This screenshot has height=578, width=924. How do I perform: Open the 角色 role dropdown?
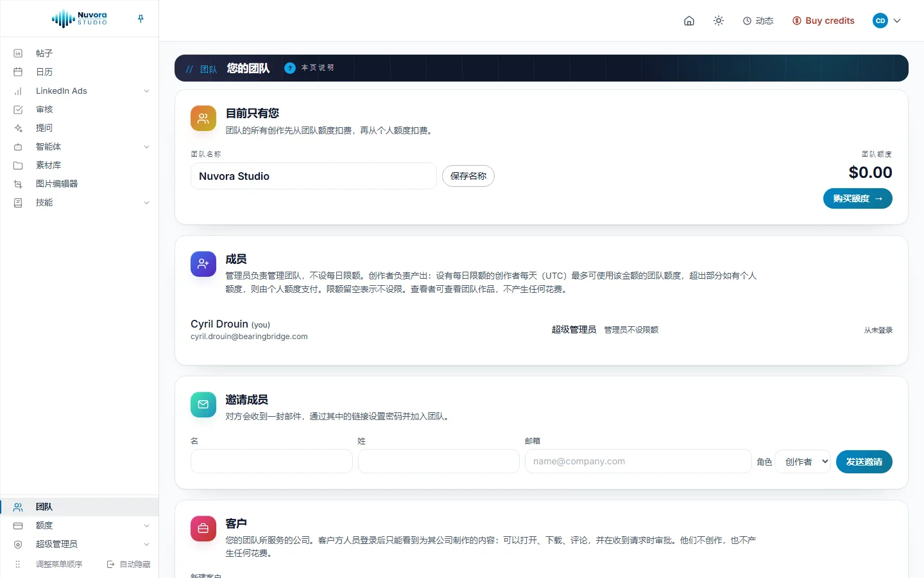pos(803,461)
